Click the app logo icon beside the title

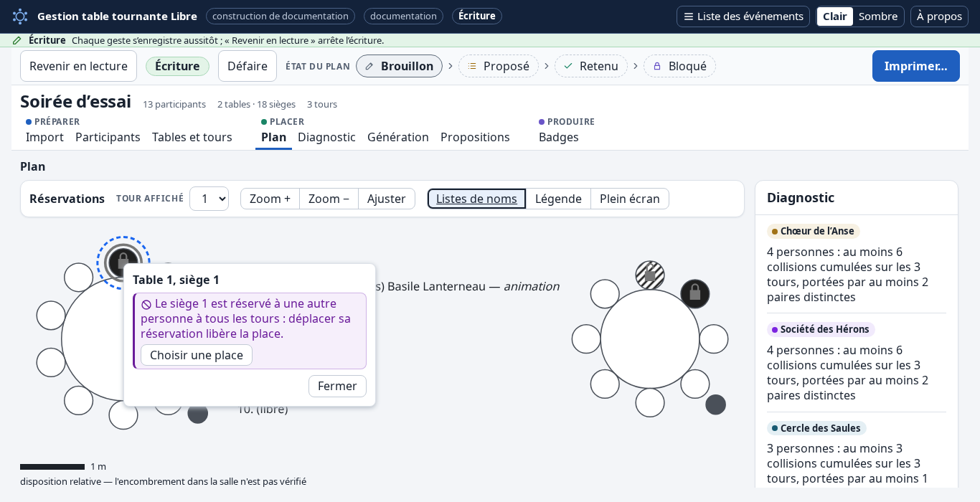tap(20, 16)
